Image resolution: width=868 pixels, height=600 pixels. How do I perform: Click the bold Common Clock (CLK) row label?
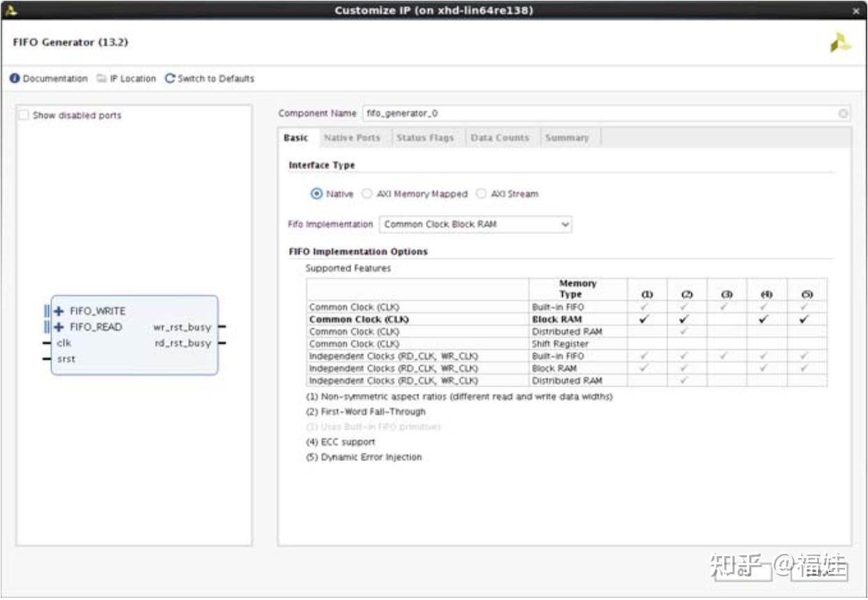(359, 320)
